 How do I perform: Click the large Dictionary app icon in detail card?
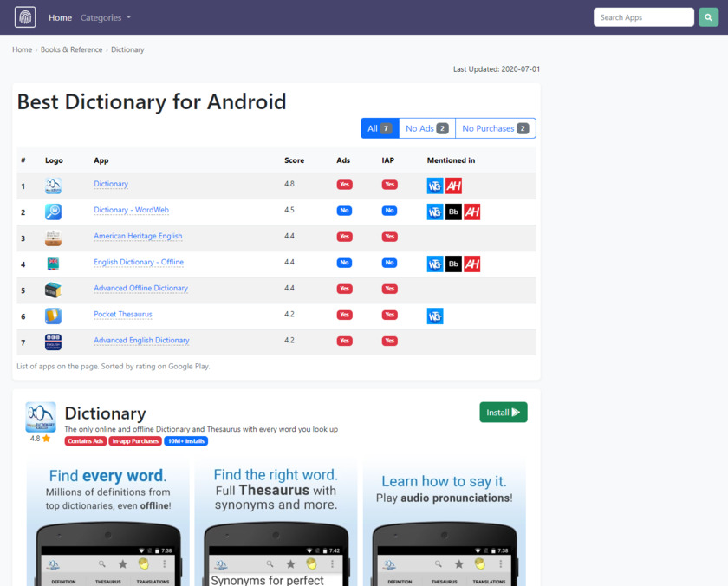coord(41,417)
